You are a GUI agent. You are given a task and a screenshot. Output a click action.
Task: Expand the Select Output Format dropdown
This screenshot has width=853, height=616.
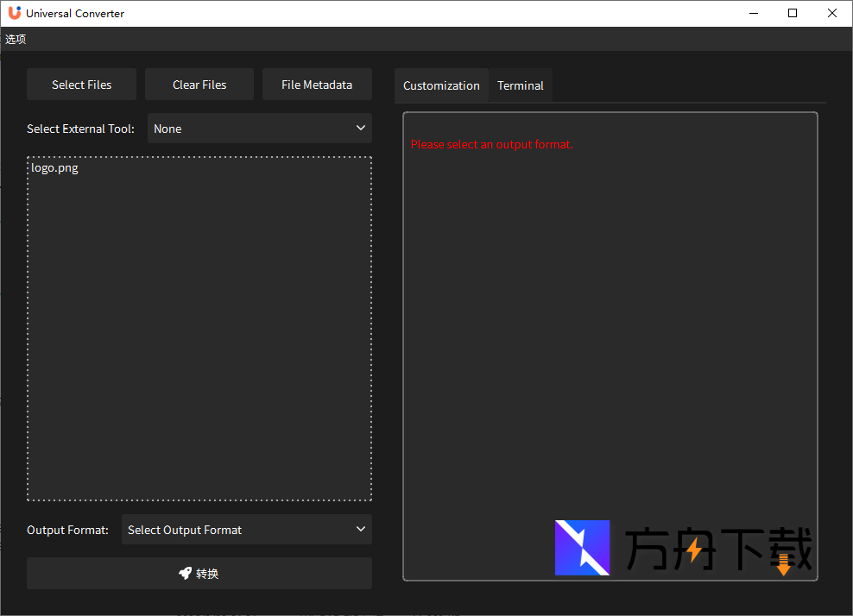pyautogui.click(x=246, y=530)
